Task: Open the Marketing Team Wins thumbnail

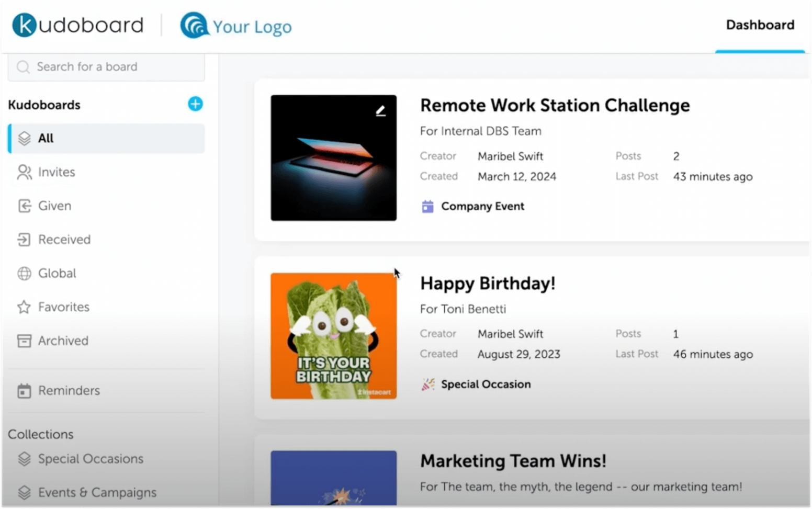Action: point(334,478)
